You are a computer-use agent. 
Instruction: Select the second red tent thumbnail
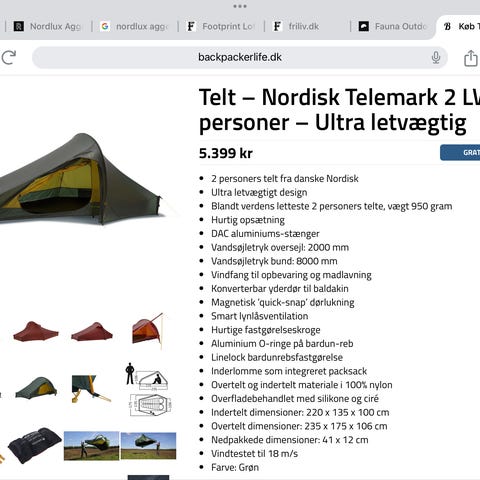pos(92,331)
